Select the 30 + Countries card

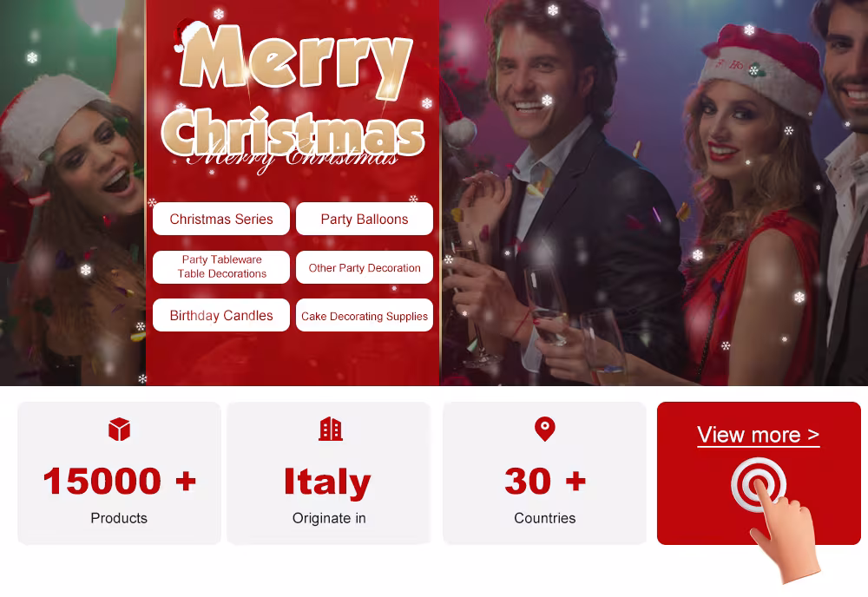(545, 474)
